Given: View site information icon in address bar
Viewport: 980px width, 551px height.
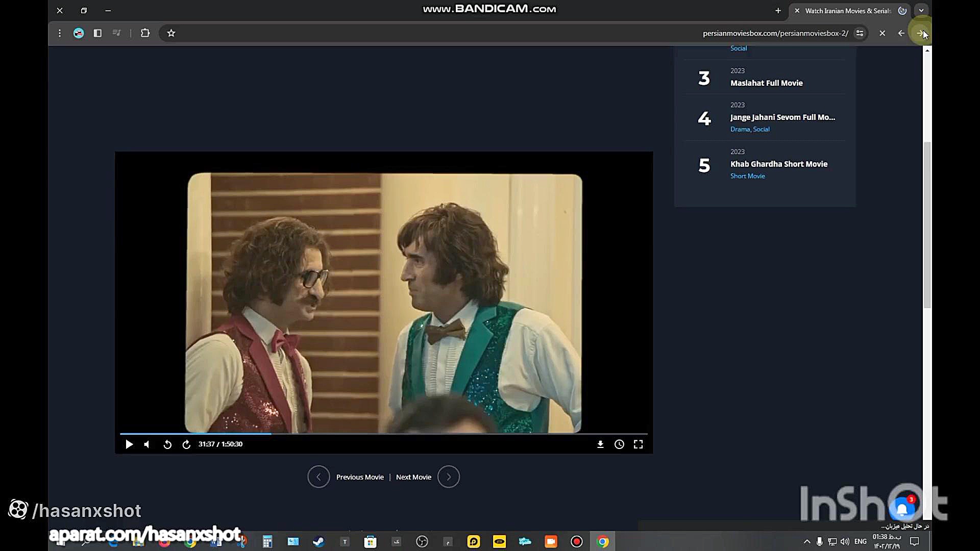Looking at the screenshot, I should tap(860, 33).
